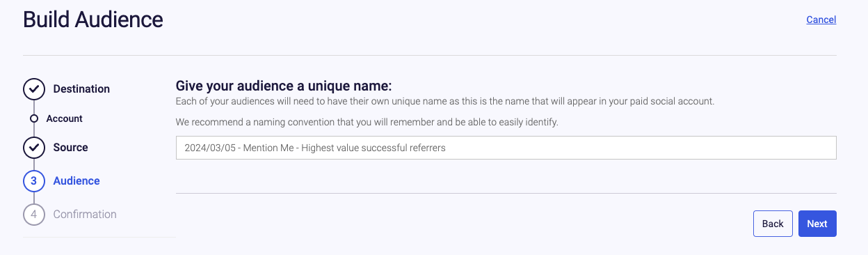Select the Confirmation step label
The height and width of the screenshot is (255, 868).
[85, 215]
